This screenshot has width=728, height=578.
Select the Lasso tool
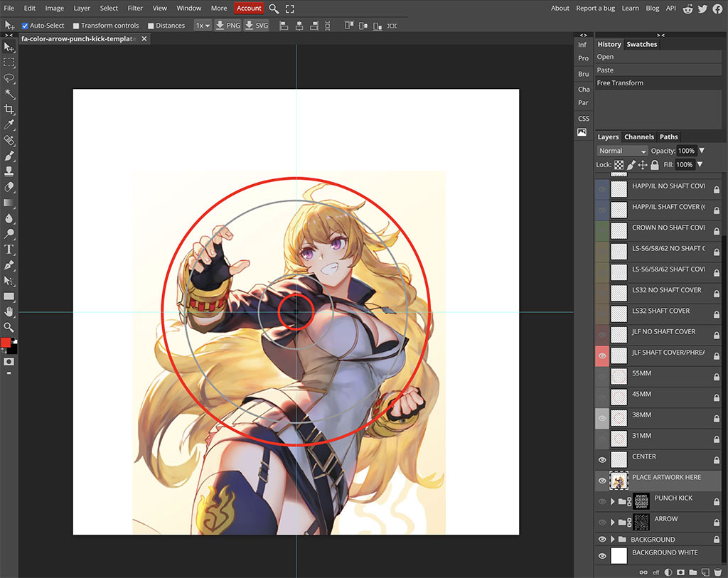click(9, 78)
